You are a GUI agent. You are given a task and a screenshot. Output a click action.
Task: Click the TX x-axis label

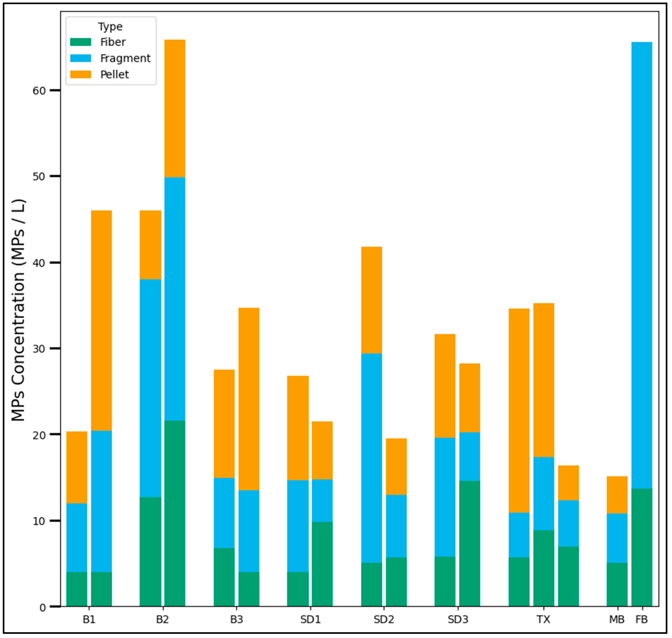click(x=543, y=619)
